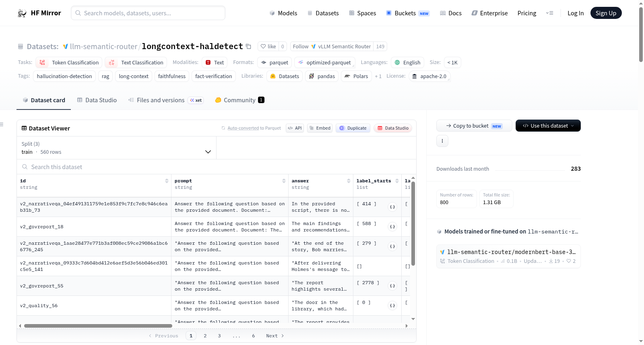Expand JSON for label_starts [ 414 ]

point(392,207)
